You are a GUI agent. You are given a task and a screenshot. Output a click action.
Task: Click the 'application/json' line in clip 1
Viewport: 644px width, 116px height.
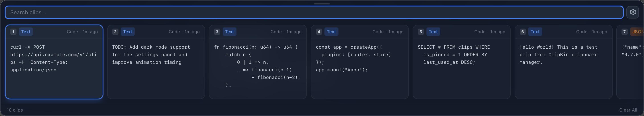[x=35, y=70]
